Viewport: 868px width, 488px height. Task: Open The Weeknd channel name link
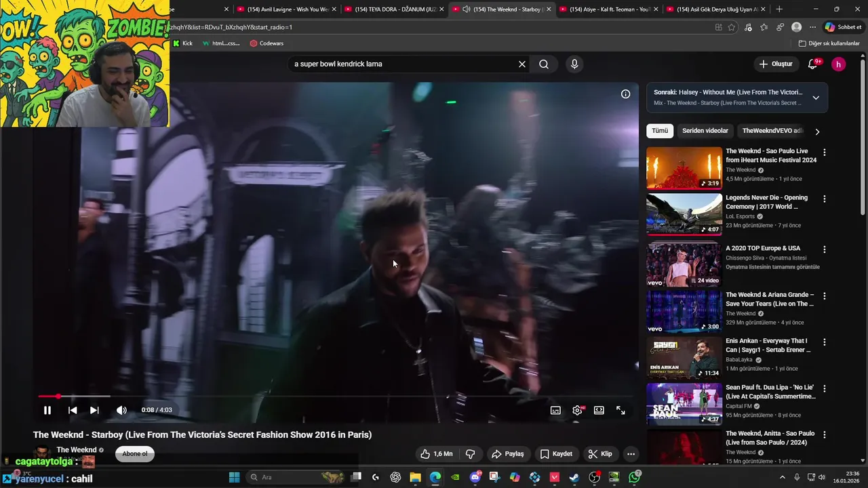[77, 449]
